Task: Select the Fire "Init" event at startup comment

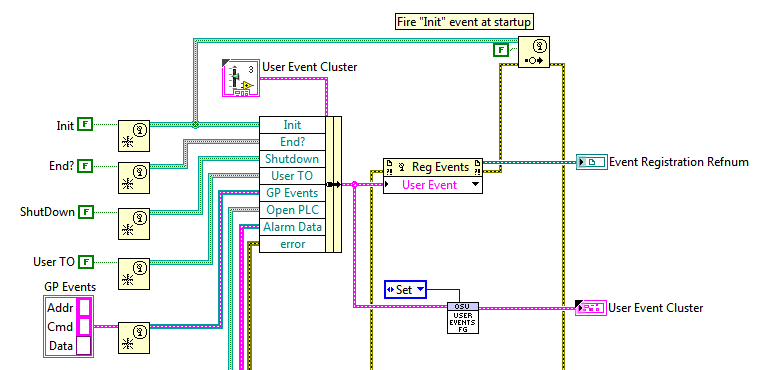Action: click(x=464, y=22)
